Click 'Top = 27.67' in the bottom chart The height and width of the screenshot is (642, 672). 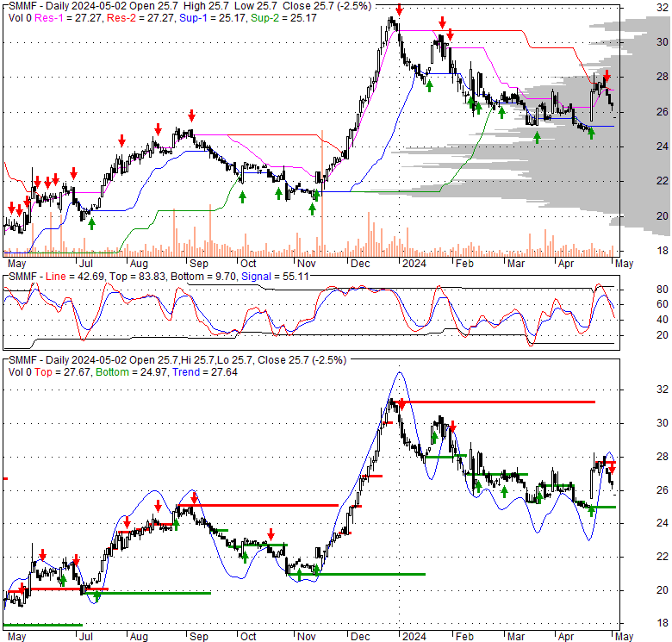(x=62, y=372)
